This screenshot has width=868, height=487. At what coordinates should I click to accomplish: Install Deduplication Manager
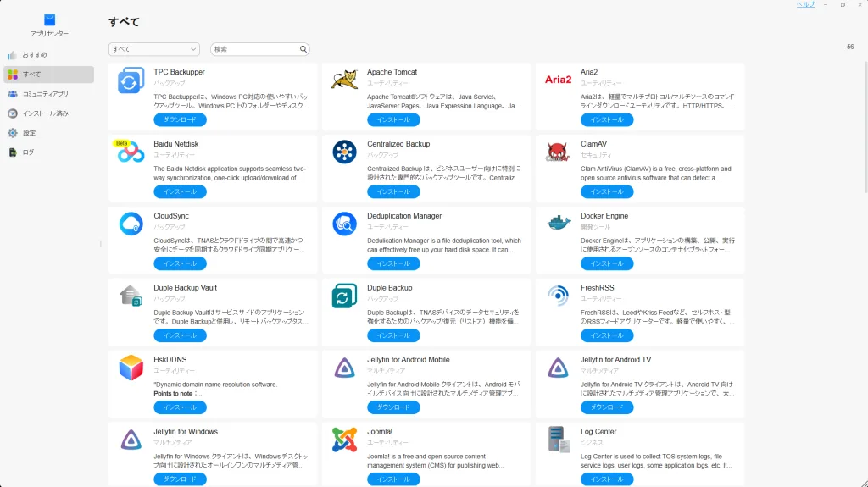393,263
